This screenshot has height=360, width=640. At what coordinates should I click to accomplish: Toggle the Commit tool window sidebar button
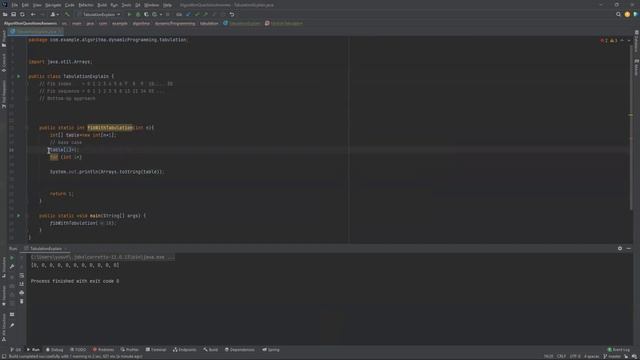point(4,62)
